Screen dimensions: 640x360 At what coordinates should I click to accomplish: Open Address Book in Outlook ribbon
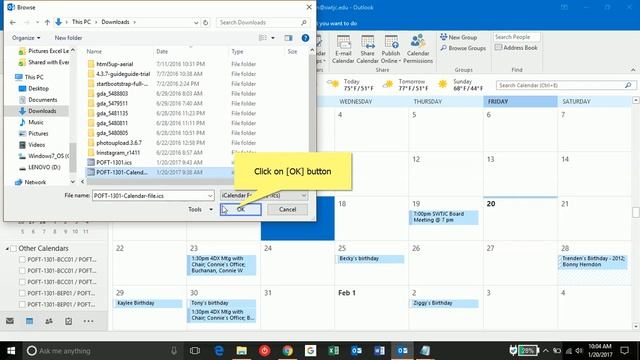coord(516,48)
